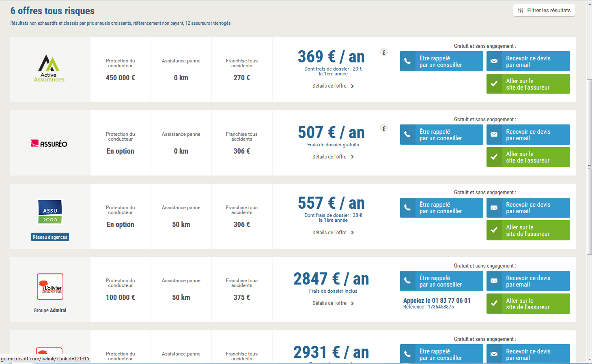Image resolution: width=592 pixels, height=364 pixels.
Task: Click the 369 € / an price
Action: (331, 57)
